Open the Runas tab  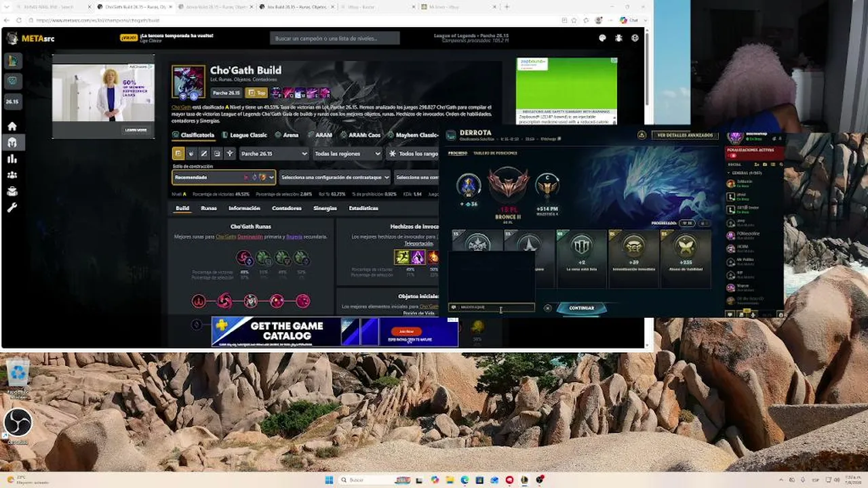pos(209,208)
